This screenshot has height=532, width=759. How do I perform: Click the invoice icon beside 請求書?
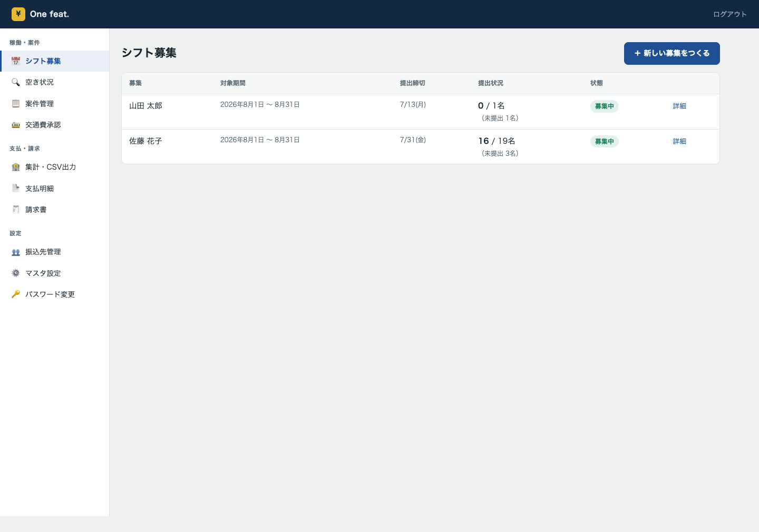16,210
